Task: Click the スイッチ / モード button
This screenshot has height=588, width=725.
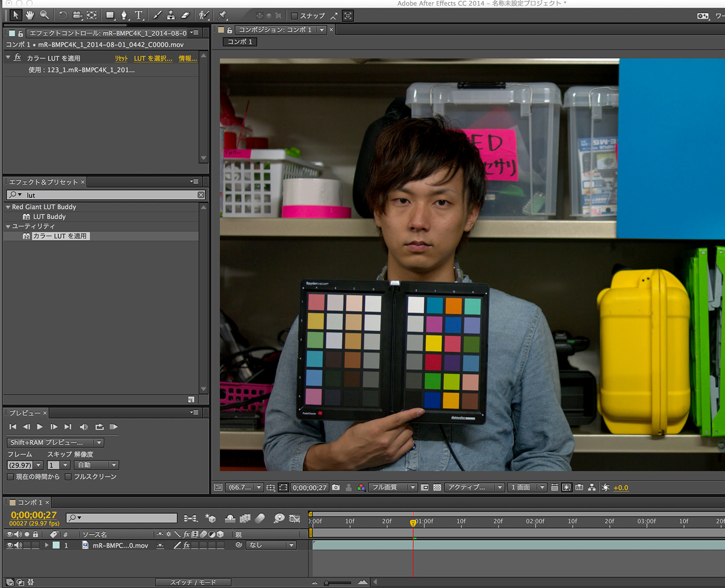Action: click(x=193, y=582)
